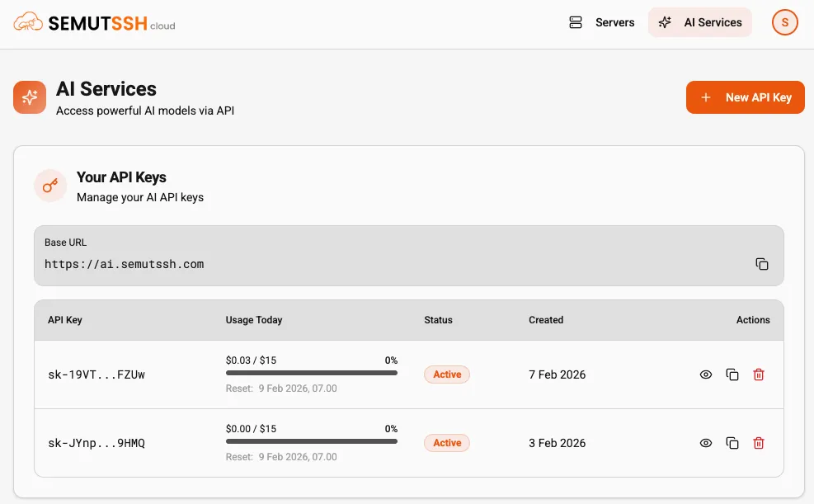
Task: Create a New API Key
Action: tap(745, 97)
